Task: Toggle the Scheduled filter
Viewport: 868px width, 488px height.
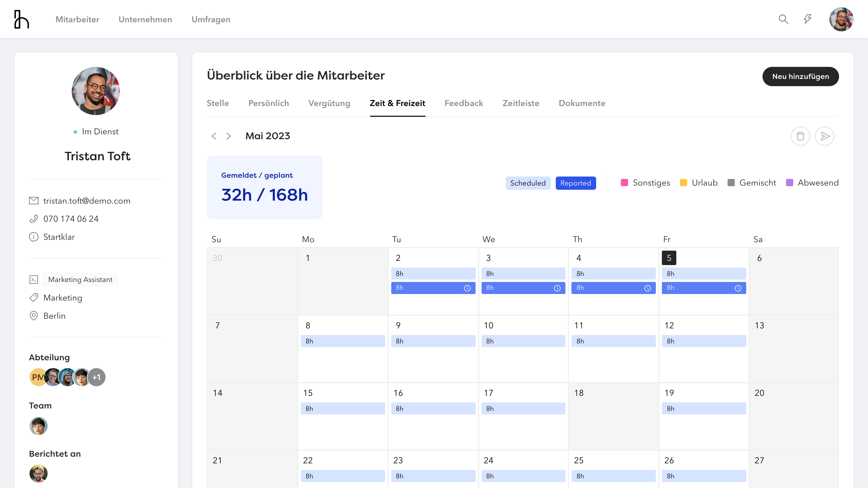Action: (528, 183)
